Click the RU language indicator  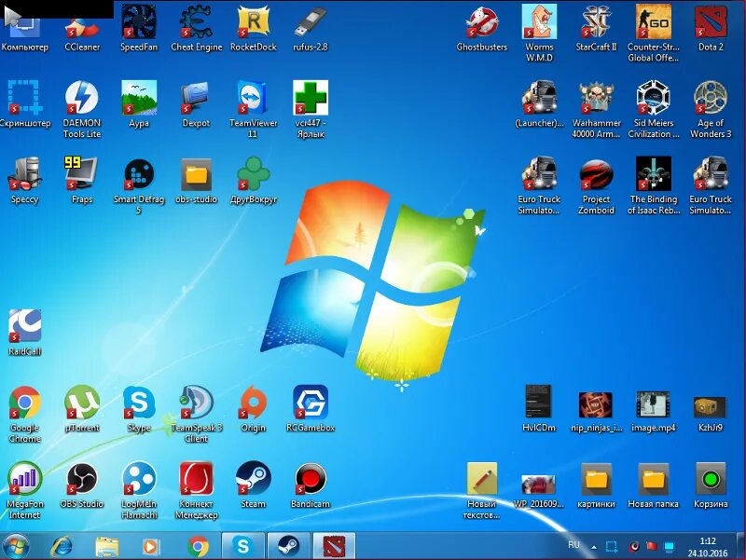pos(573,545)
